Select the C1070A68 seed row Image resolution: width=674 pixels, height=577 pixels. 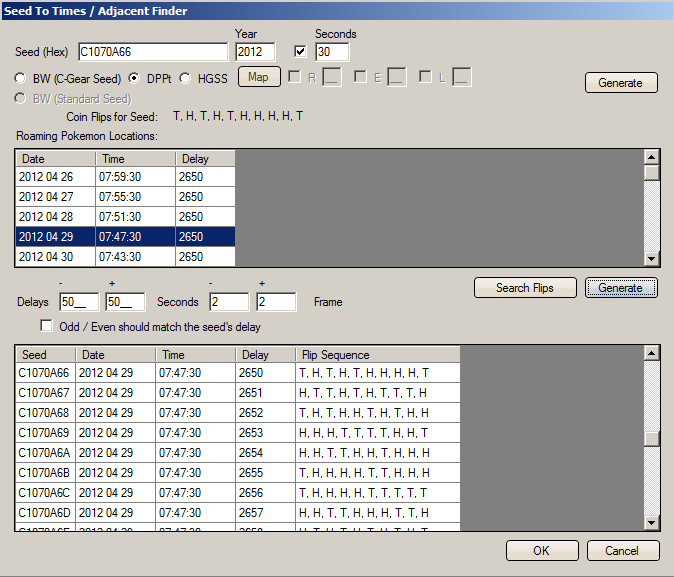(x=238, y=413)
